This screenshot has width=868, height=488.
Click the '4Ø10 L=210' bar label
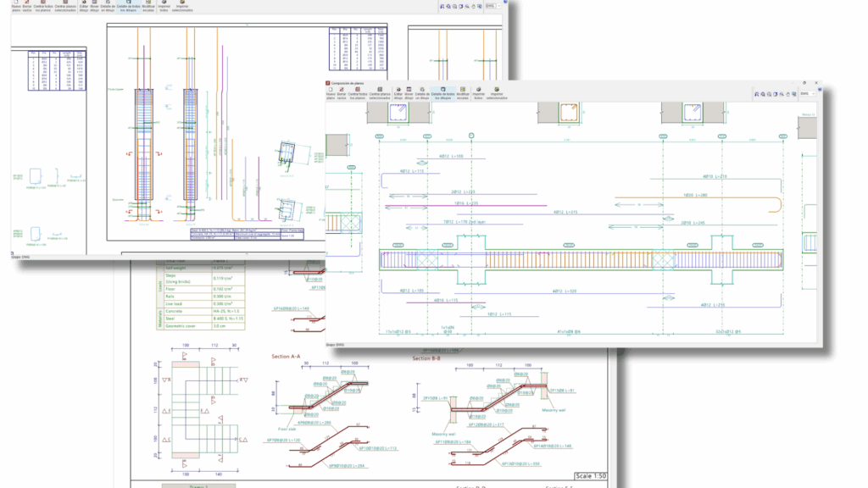(x=715, y=176)
